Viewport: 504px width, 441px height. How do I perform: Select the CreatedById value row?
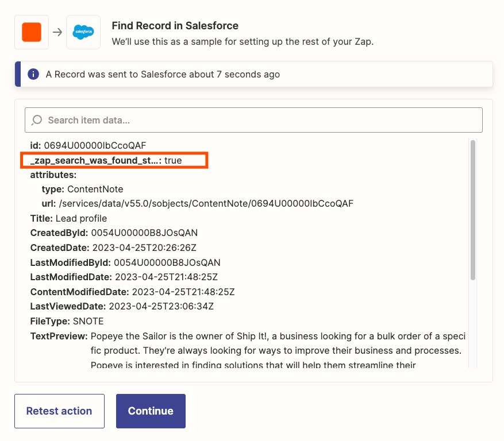coord(114,233)
